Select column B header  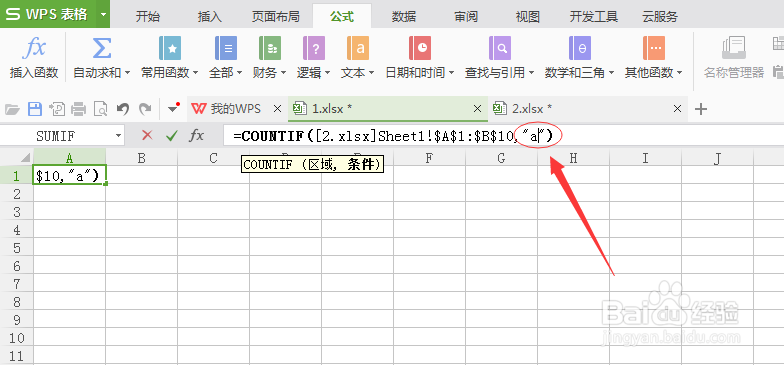click(x=142, y=158)
